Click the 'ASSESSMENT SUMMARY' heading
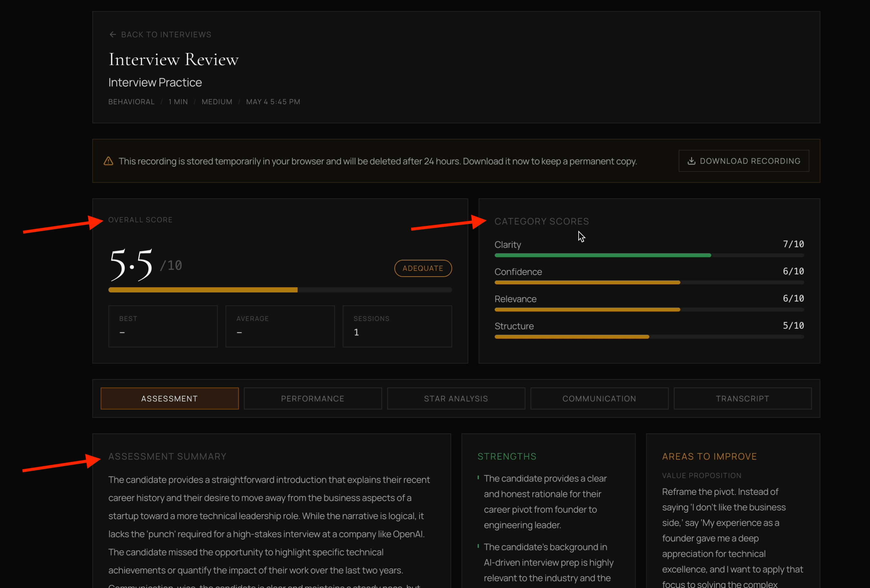 167,456
